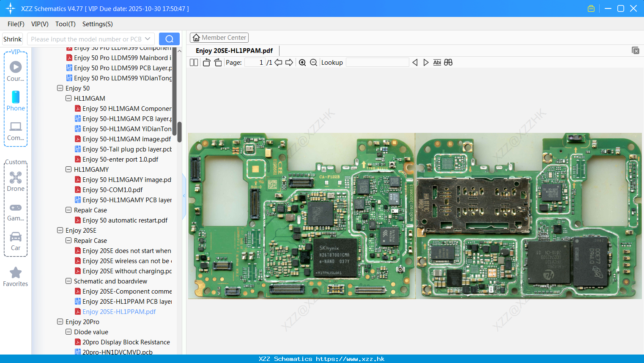Collapse the left panel with the splitter handle
The height and width of the screenshot is (363, 644).
(x=184, y=195)
